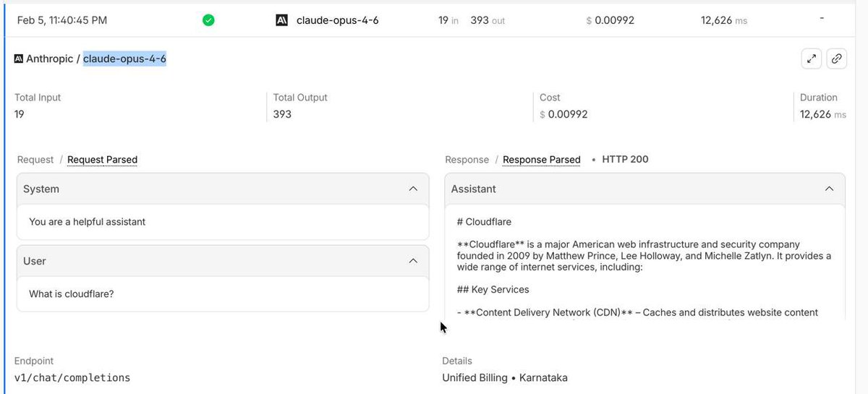
Task: Collapse the System message panel
Action: click(413, 189)
